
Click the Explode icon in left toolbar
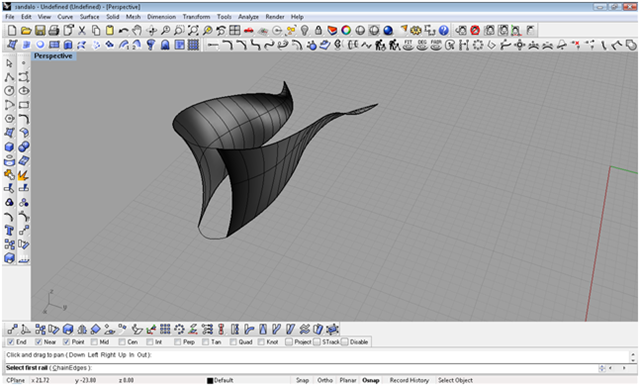23,175
